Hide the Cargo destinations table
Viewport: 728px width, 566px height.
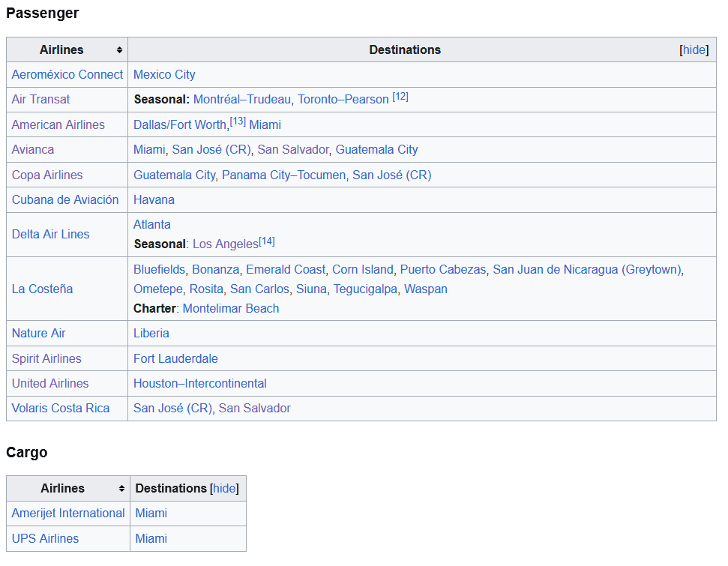coord(224,489)
